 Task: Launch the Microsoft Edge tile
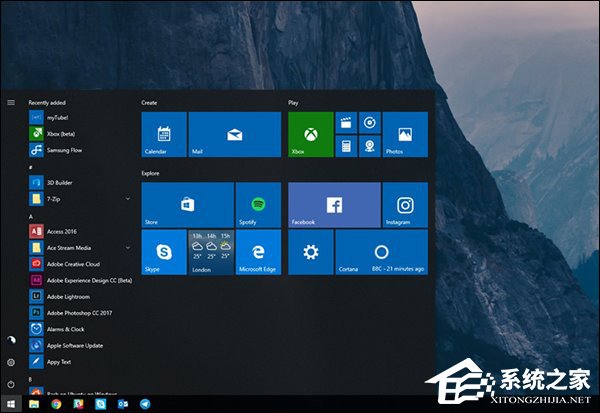tap(258, 252)
